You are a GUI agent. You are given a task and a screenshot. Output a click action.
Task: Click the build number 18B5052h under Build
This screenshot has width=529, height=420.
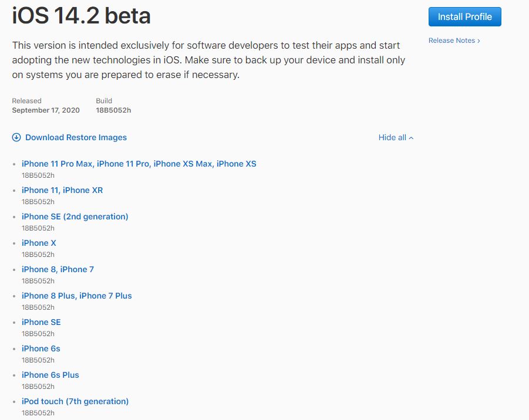[113, 110]
